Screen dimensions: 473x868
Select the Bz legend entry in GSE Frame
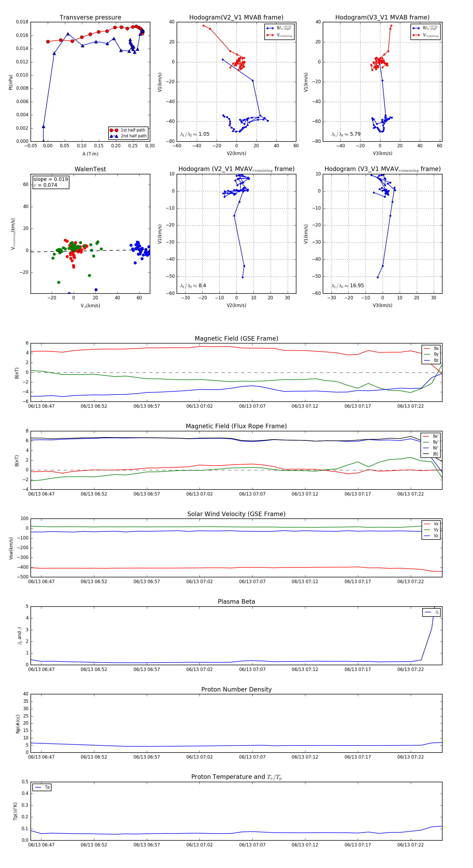[x=431, y=360]
